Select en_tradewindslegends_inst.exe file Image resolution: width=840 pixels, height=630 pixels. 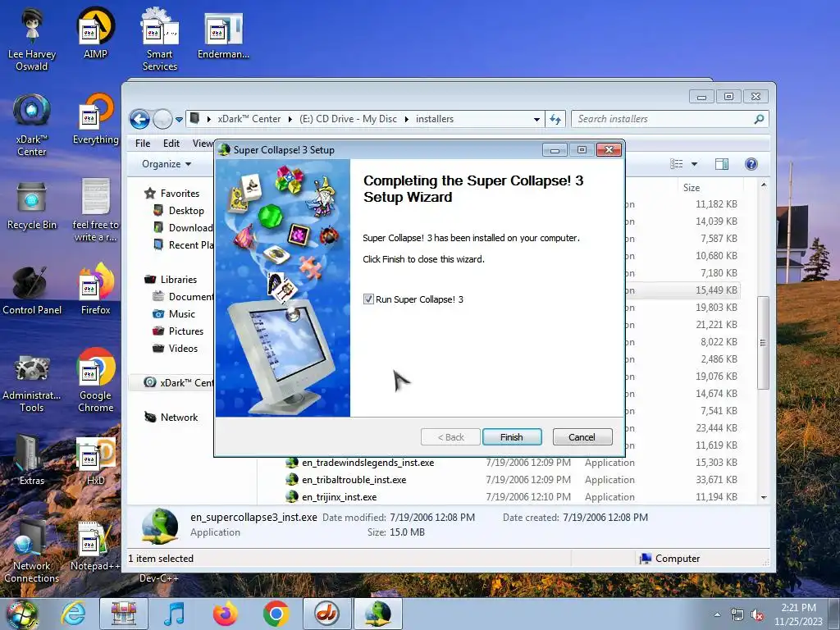click(x=367, y=463)
